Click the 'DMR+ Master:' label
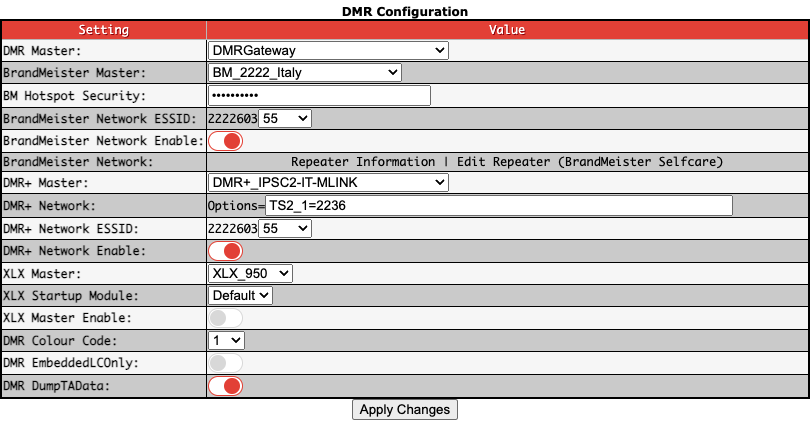 point(46,183)
